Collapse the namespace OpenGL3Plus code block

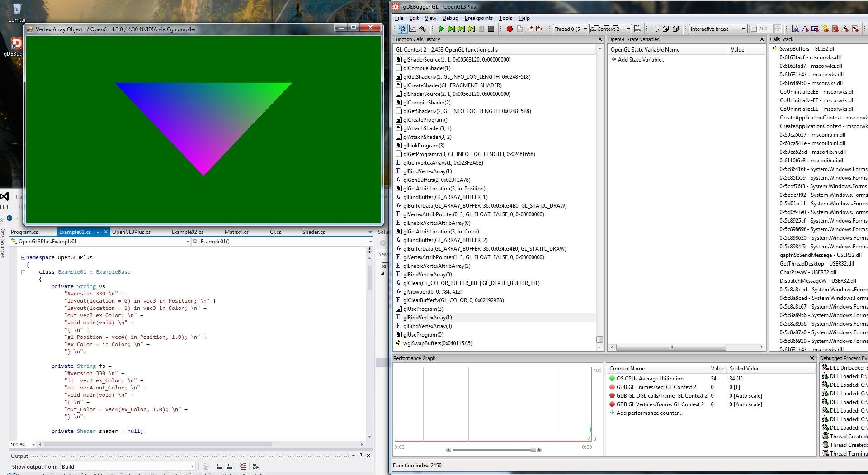coord(23,257)
